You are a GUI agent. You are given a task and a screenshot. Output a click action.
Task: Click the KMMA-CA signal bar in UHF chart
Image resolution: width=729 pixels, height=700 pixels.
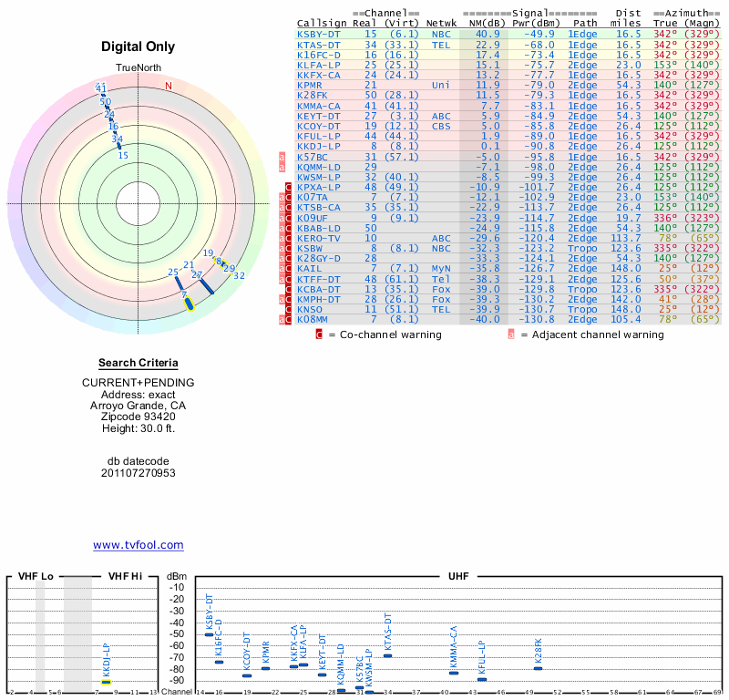tap(454, 672)
